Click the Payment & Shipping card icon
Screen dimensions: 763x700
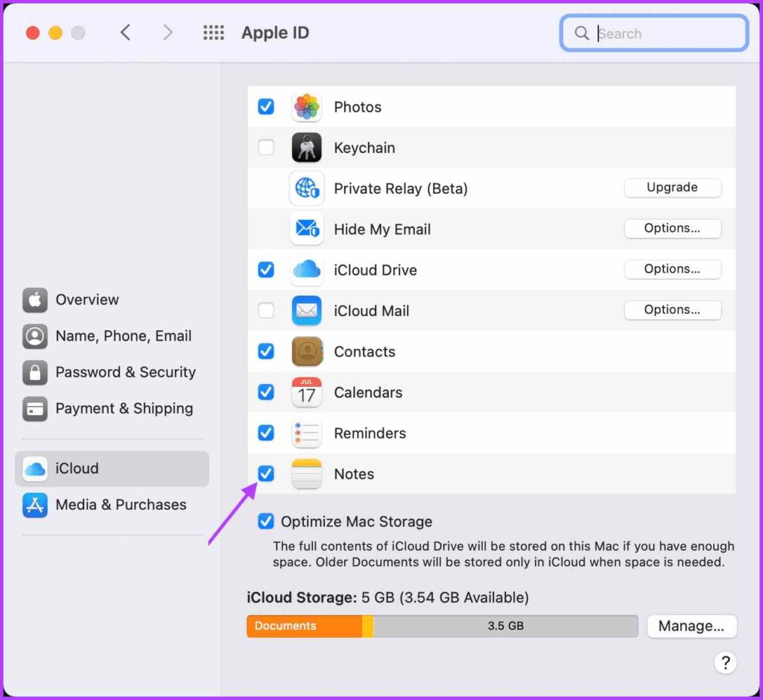tap(35, 409)
